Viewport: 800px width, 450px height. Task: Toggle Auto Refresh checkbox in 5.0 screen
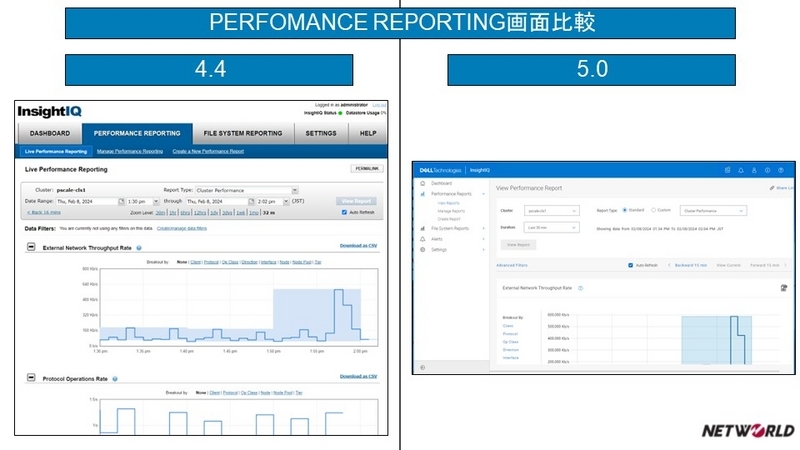pyautogui.click(x=631, y=265)
